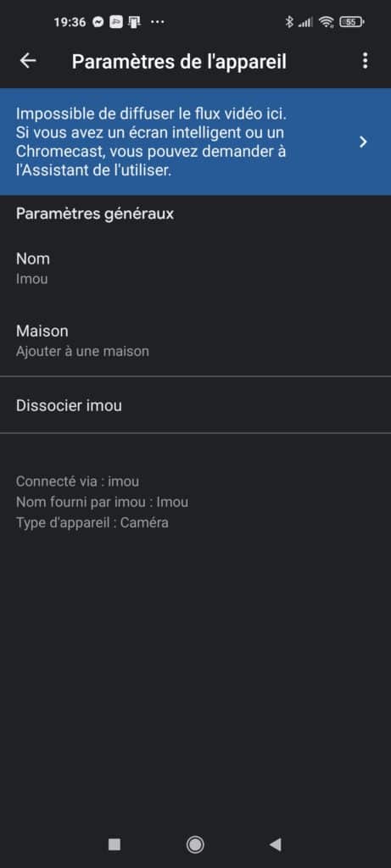Screen dimensions: 391x868
Task: Tap the battery indicator icon
Action: pos(350,22)
